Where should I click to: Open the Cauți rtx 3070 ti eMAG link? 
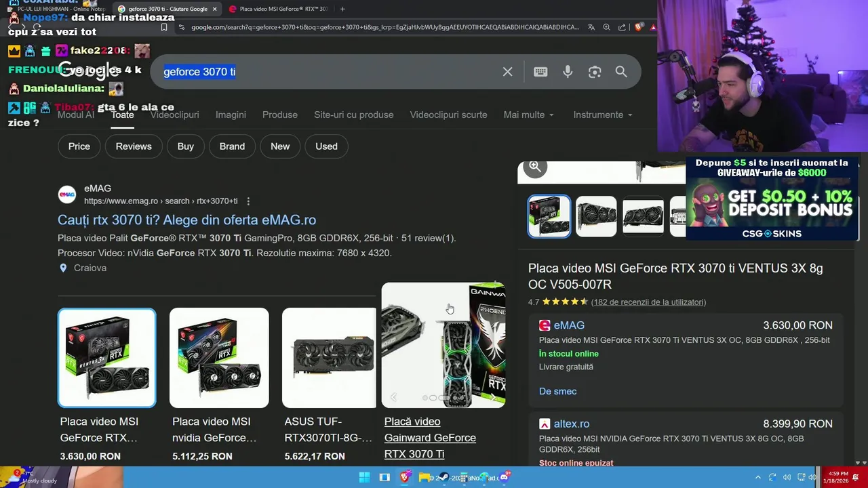(x=186, y=220)
